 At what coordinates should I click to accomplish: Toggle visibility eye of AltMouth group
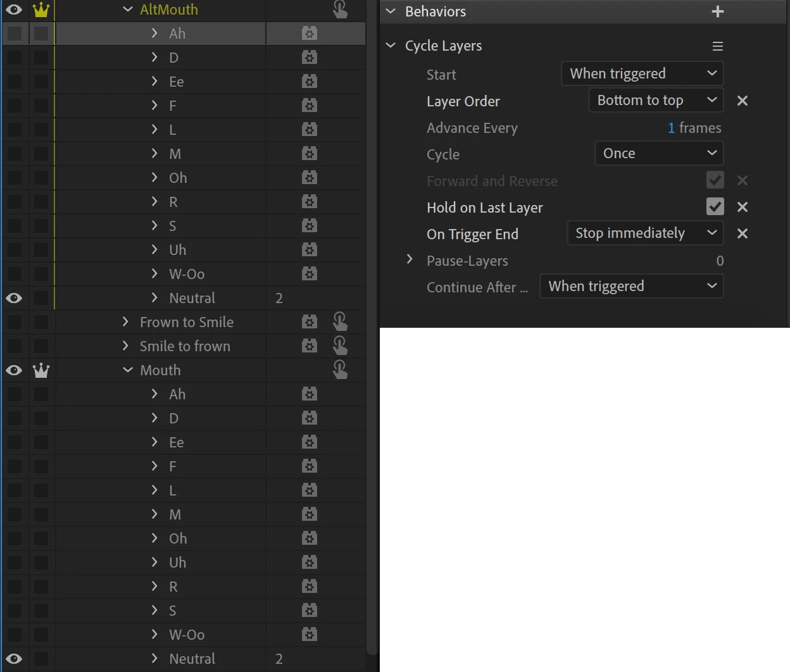pos(14,9)
